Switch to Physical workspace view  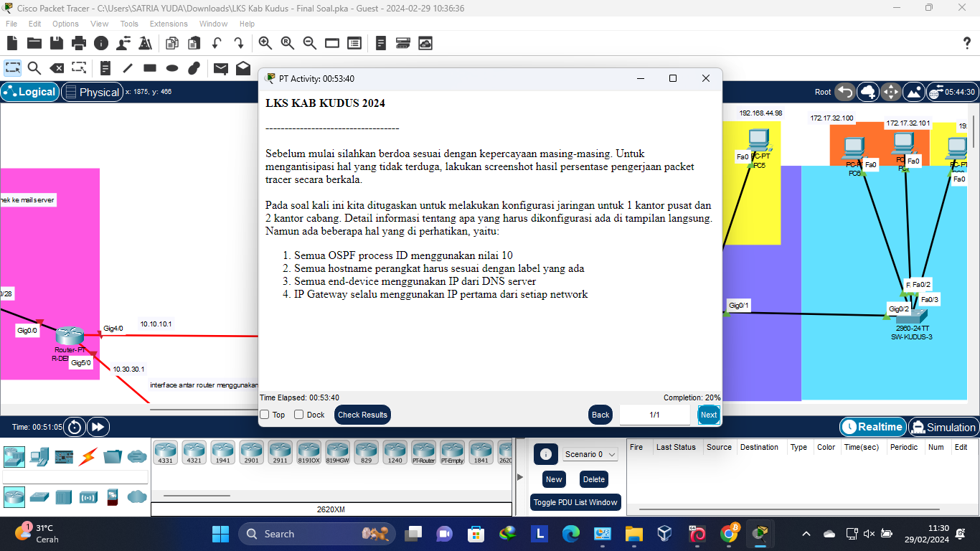pyautogui.click(x=92, y=92)
